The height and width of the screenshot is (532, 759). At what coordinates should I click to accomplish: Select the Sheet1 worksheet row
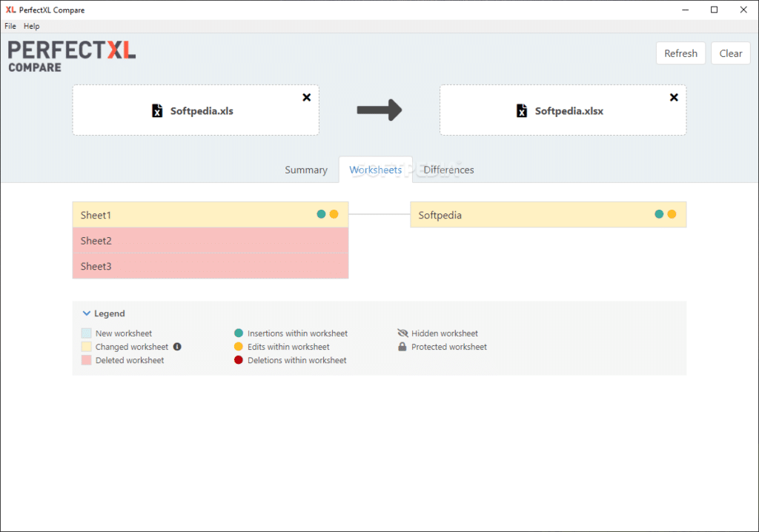[211, 215]
